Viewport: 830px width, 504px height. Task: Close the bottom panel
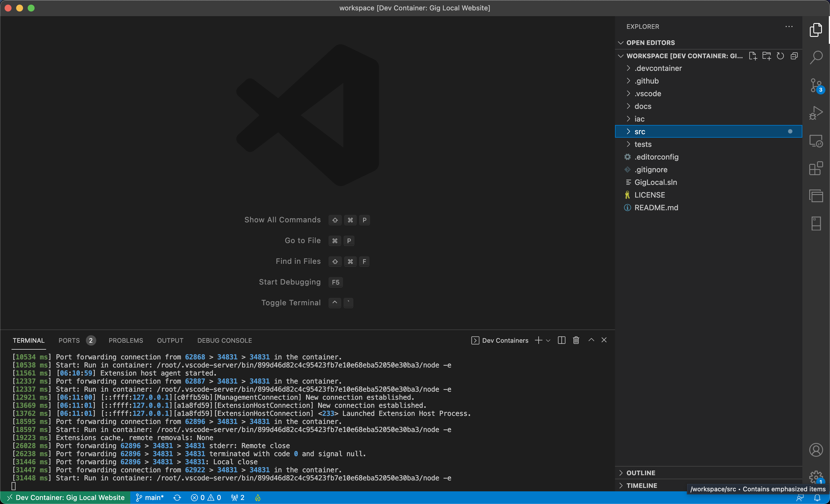click(x=604, y=340)
